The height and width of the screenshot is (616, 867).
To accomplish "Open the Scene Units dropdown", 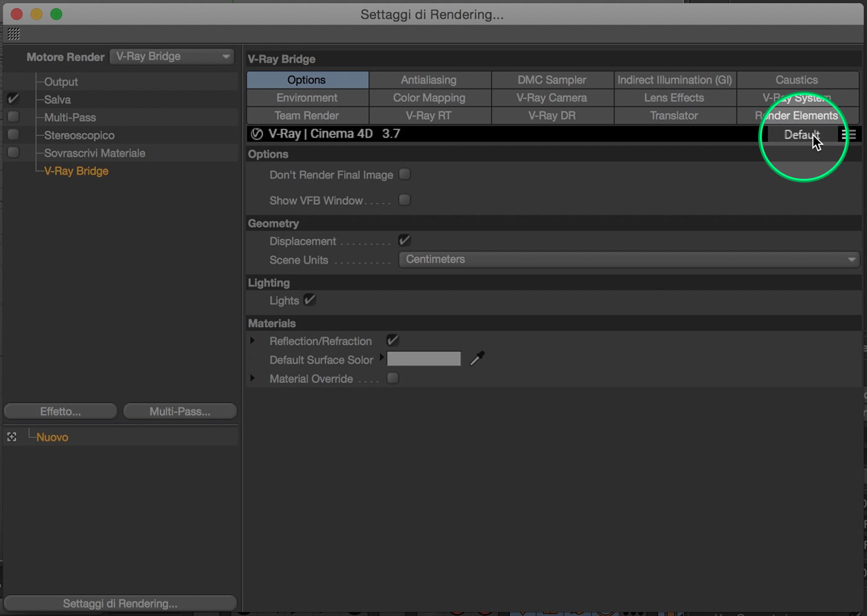I will pyautogui.click(x=629, y=259).
